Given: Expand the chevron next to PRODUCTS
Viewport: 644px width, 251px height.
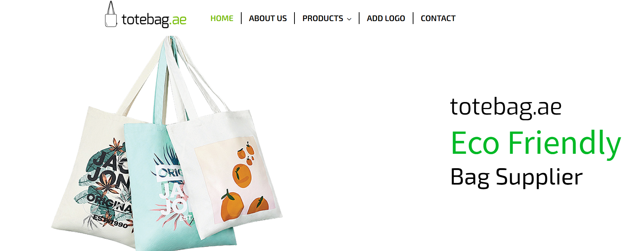Looking at the screenshot, I should pyautogui.click(x=349, y=19).
